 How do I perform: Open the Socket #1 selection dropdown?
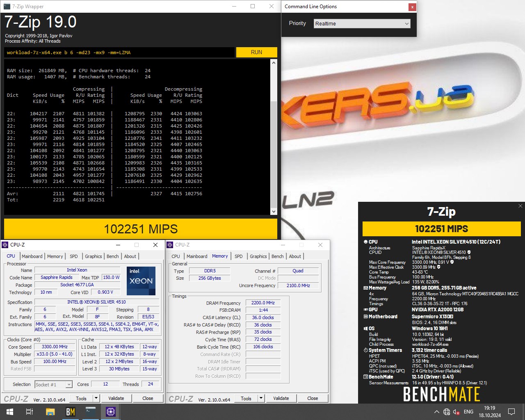[54, 384]
